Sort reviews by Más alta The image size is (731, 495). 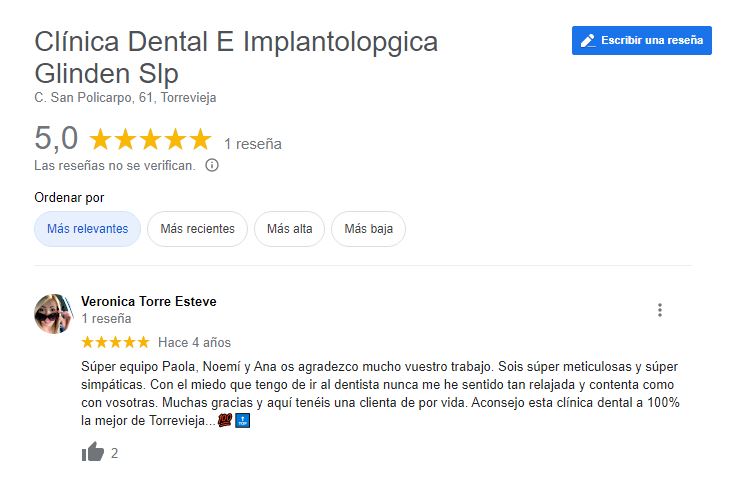[x=290, y=229]
